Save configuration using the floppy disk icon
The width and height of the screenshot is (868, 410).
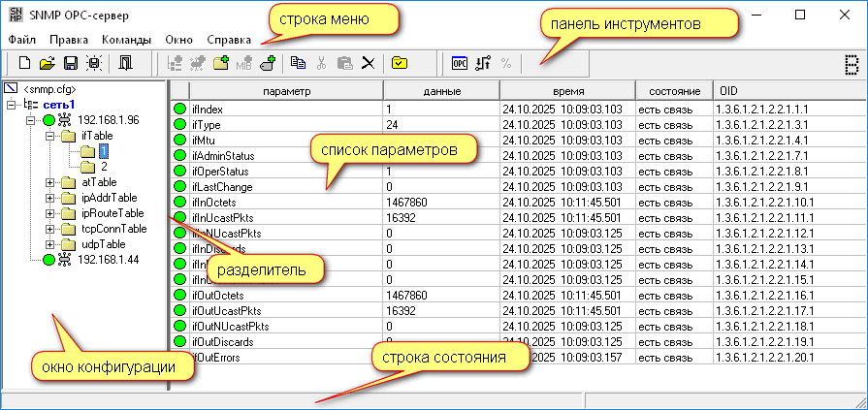70,64
